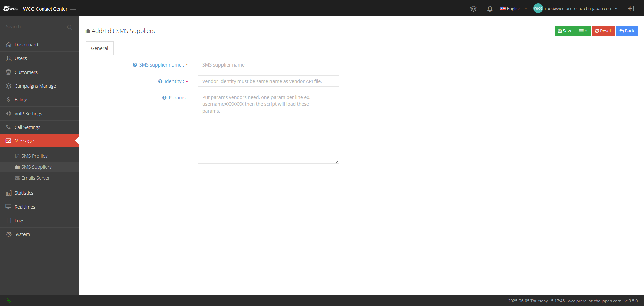
Task: Click the Campaigns Manage layers icon
Action: pyautogui.click(x=9, y=86)
